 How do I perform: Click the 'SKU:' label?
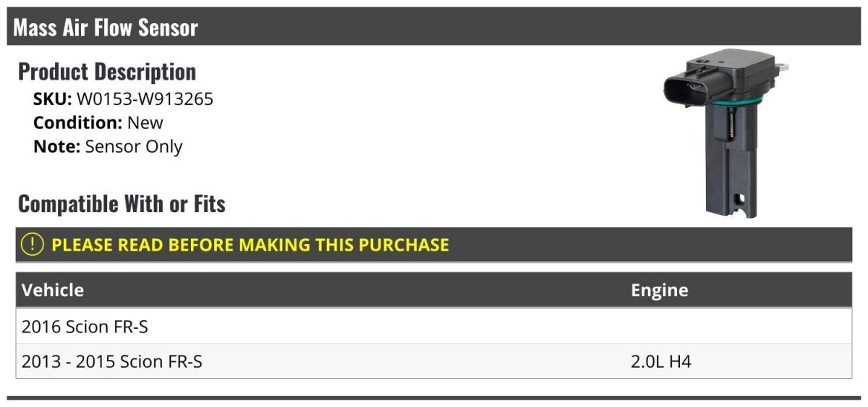tap(53, 99)
